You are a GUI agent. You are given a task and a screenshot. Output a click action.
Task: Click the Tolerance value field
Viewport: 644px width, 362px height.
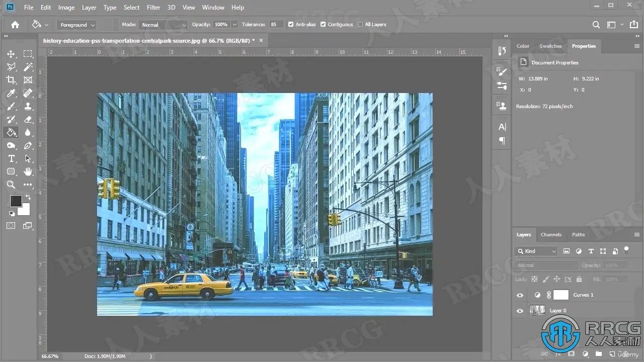click(276, 25)
